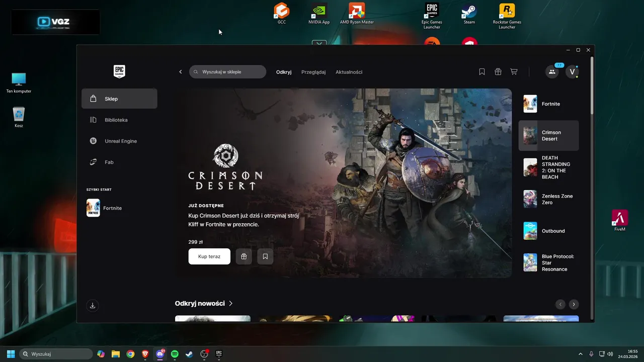The width and height of the screenshot is (644, 362).
Task: Open the Aktualności tab
Action: [349, 72]
